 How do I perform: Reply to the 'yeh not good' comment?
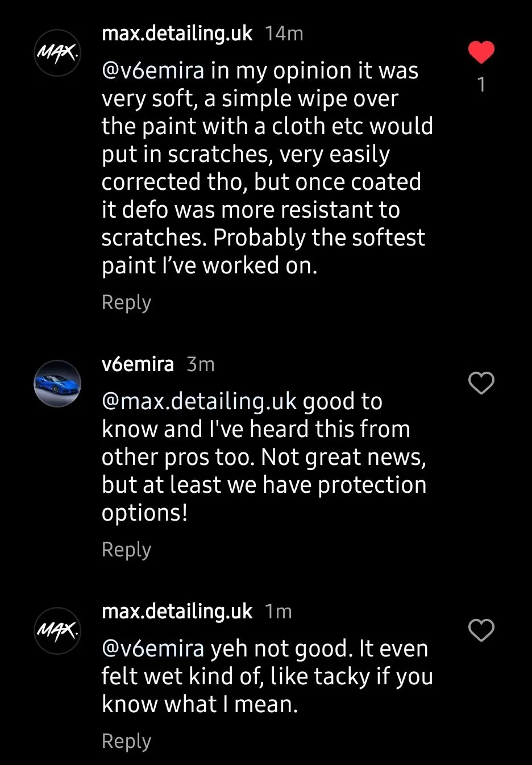pos(126,741)
